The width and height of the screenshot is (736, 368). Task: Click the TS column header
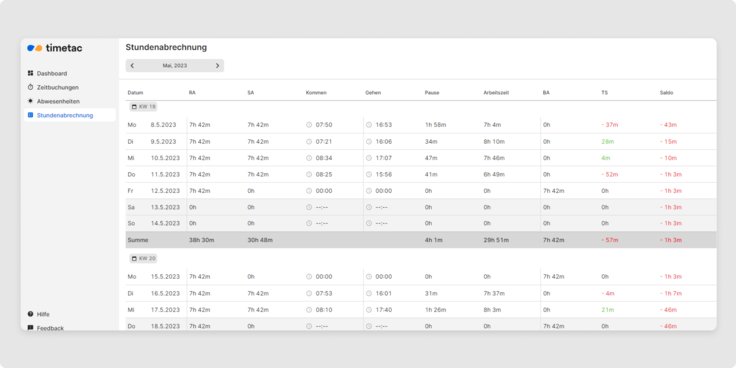coord(605,93)
